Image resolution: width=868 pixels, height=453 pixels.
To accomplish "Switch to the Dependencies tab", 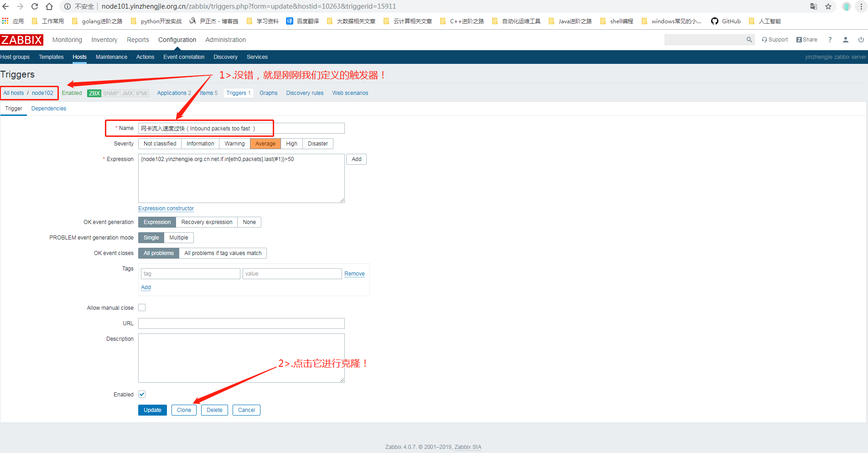I will [49, 109].
